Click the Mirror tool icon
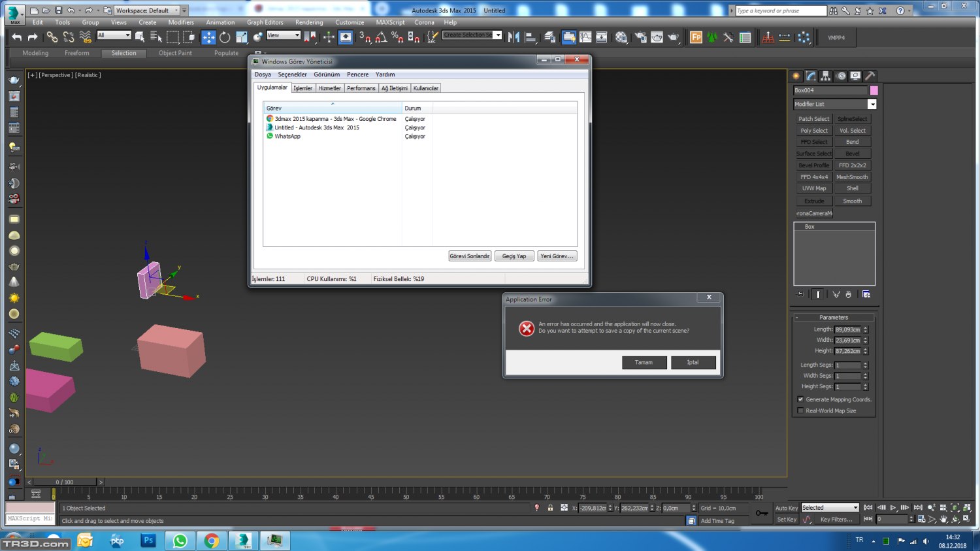 (x=514, y=37)
